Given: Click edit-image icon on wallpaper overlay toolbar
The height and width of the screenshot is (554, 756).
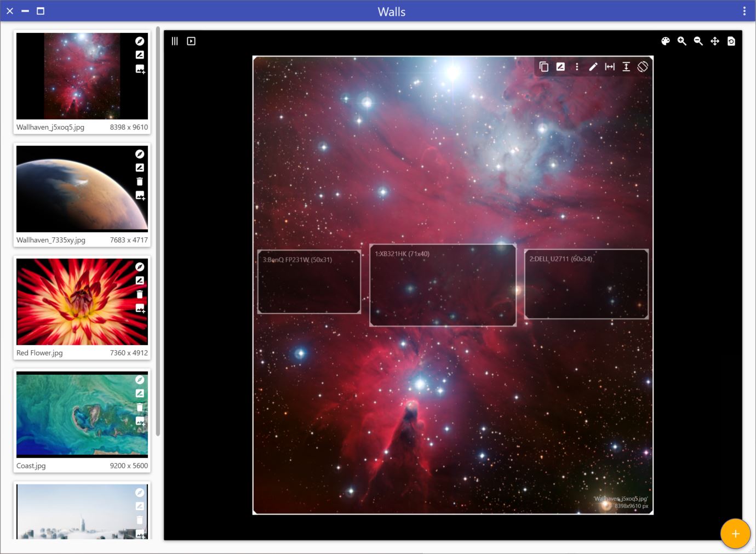Looking at the screenshot, I should point(560,66).
